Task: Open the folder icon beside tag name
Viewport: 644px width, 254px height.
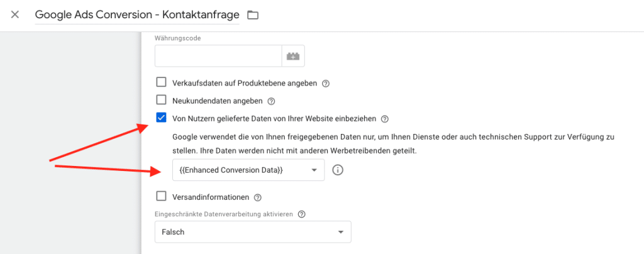Action: pyautogui.click(x=253, y=15)
